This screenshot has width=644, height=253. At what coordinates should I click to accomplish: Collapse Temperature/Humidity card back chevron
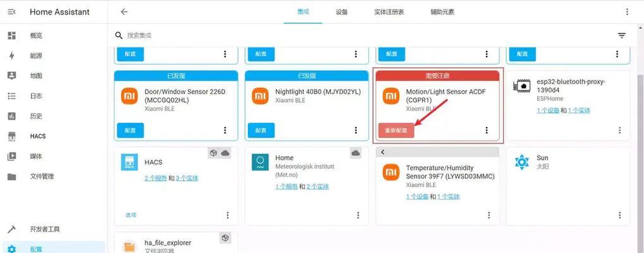point(382,152)
